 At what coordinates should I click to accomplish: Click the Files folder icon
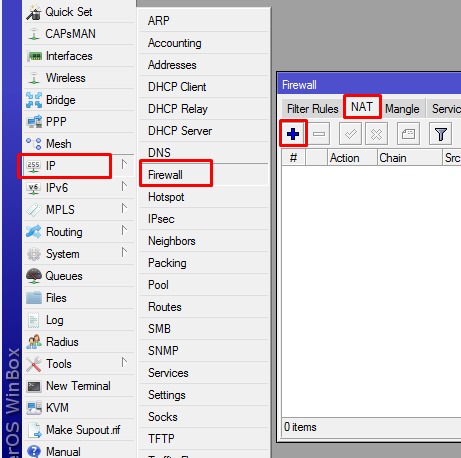(34, 298)
